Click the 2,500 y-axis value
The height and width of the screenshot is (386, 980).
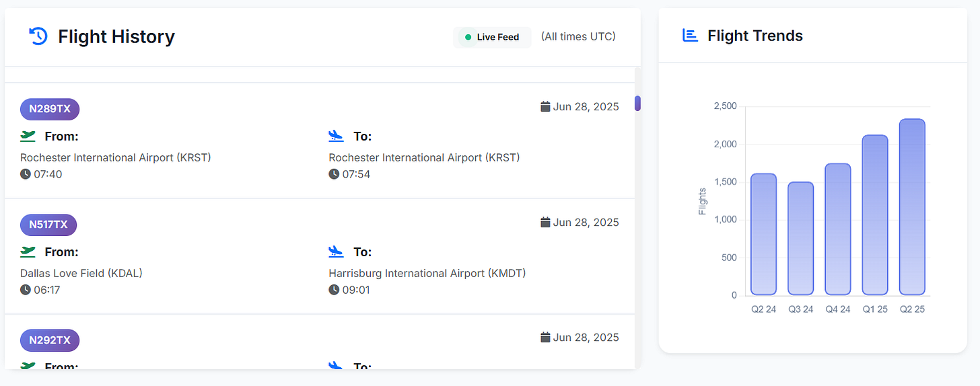[725, 106]
